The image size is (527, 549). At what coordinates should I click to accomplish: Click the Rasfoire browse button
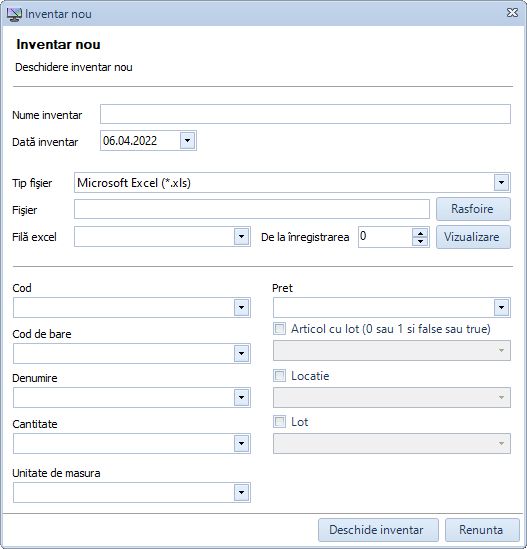(473, 209)
